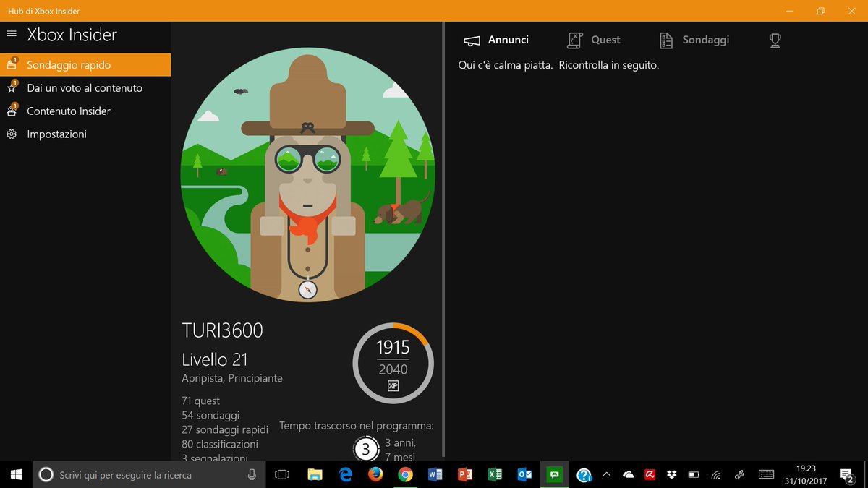Screen dimensions: 868x488
Task: Click the Sondaggi checklist icon
Action: [x=667, y=40]
